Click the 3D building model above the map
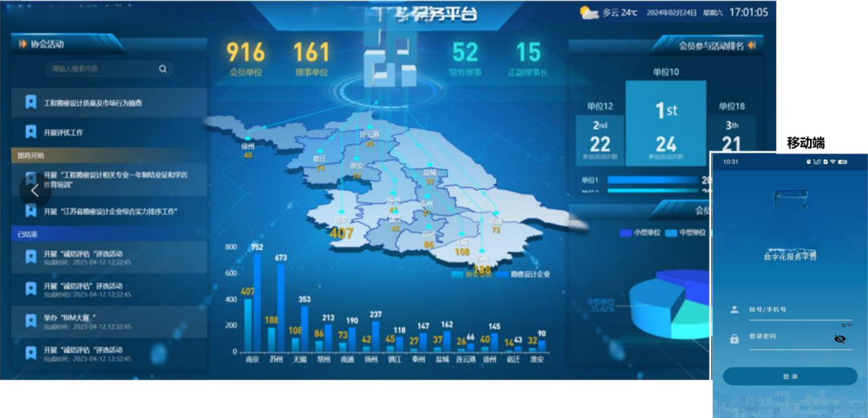This screenshot has width=868, height=418. (x=389, y=58)
